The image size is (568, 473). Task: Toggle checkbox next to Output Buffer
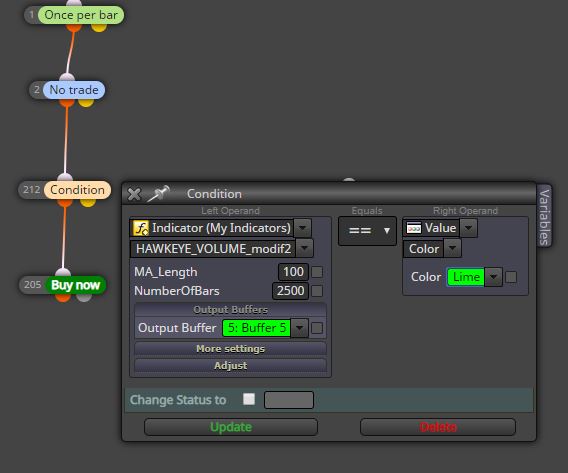coord(317,328)
